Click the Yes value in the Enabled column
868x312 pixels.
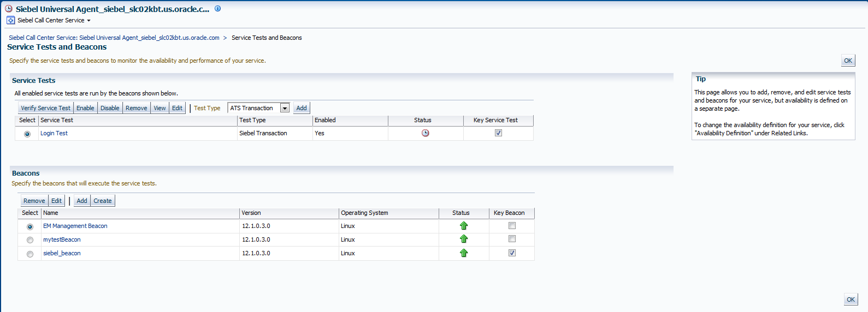(x=320, y=133)
